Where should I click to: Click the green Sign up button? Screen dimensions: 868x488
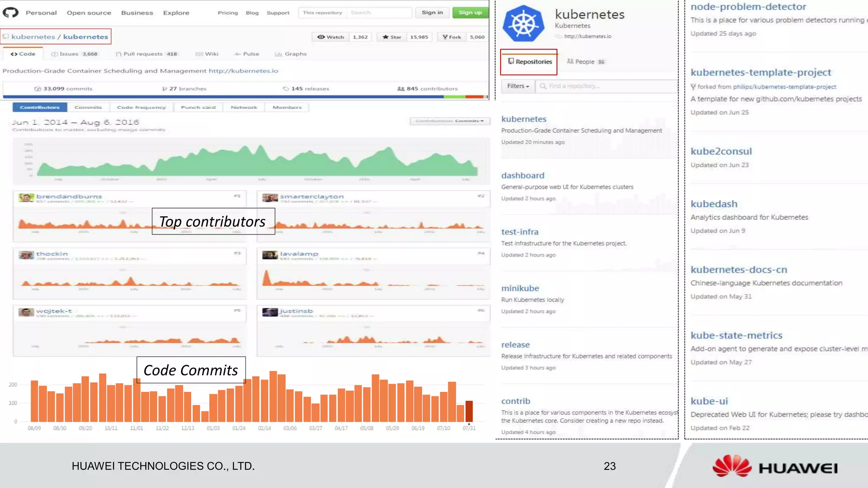(470, 12)
